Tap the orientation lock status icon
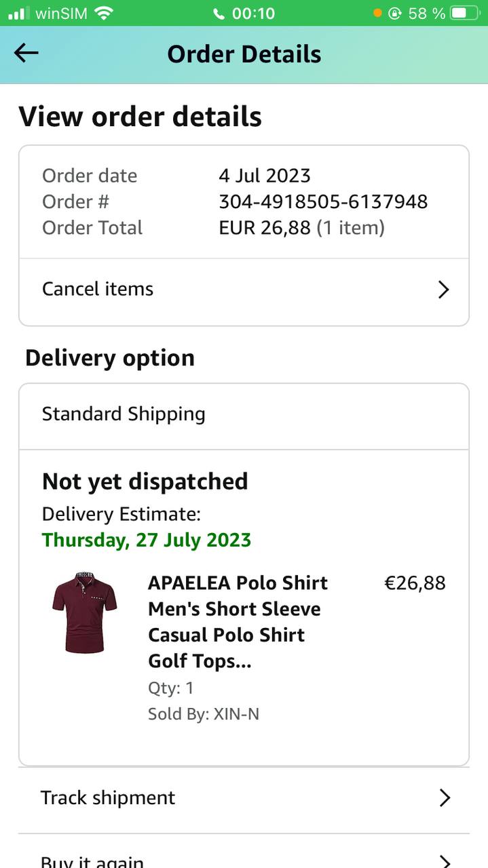Screen dimensions: 488x868 tap(395, 13)
